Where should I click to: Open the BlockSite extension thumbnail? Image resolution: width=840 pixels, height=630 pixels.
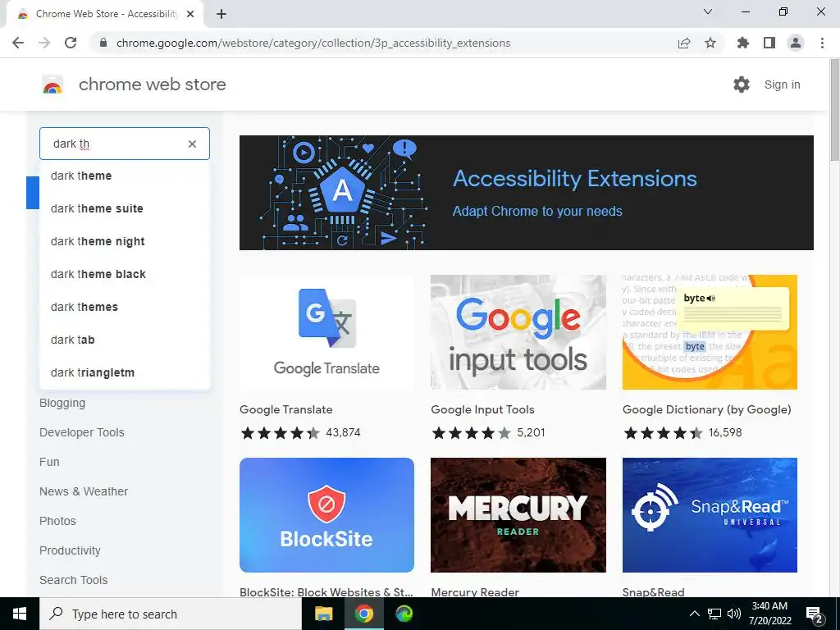tap(326, 515)
